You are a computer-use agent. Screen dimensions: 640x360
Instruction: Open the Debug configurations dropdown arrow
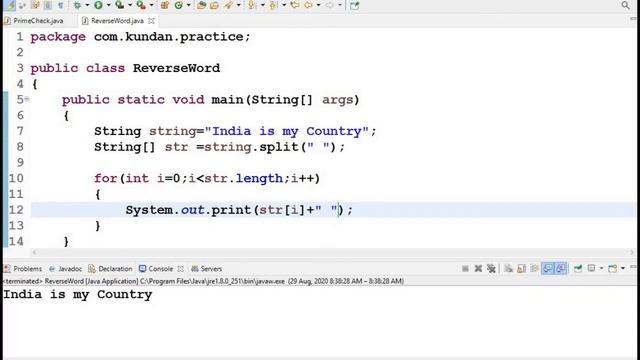pyautogui.click(x=87, y=5)
